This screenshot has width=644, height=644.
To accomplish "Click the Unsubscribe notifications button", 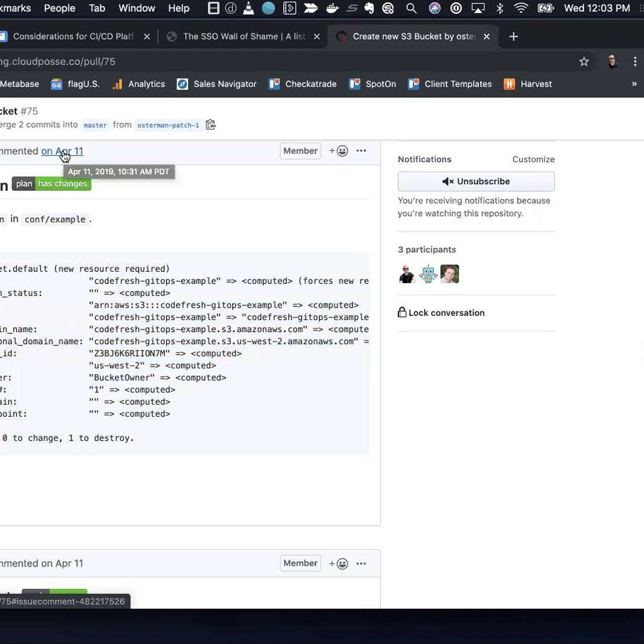I will point(476,181).
